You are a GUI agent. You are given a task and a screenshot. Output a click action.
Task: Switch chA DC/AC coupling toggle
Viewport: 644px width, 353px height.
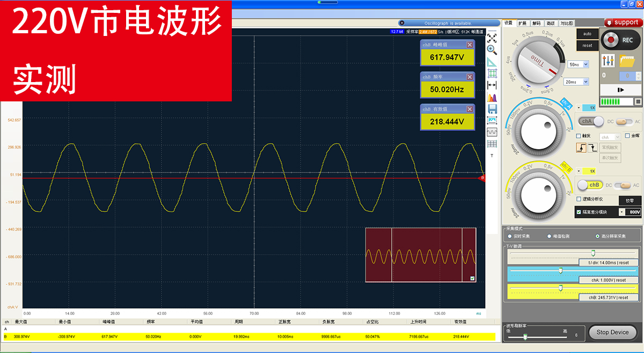tap(624, 121)
